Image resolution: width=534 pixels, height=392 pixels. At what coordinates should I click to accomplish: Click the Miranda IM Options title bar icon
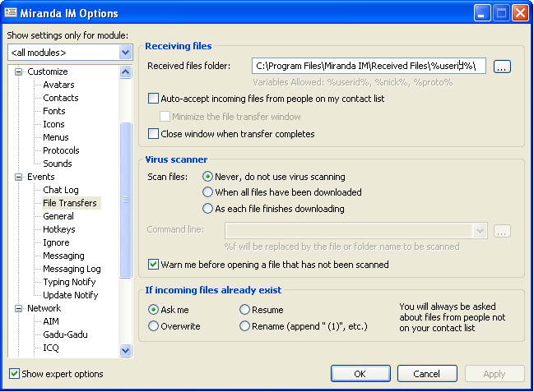(x=10, y=13)
